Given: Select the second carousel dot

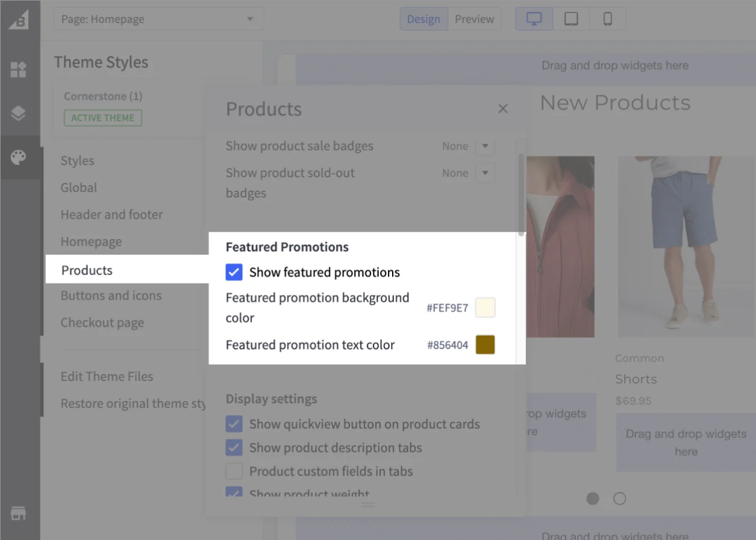Looking at the screenshot, I should coord(620,499).
